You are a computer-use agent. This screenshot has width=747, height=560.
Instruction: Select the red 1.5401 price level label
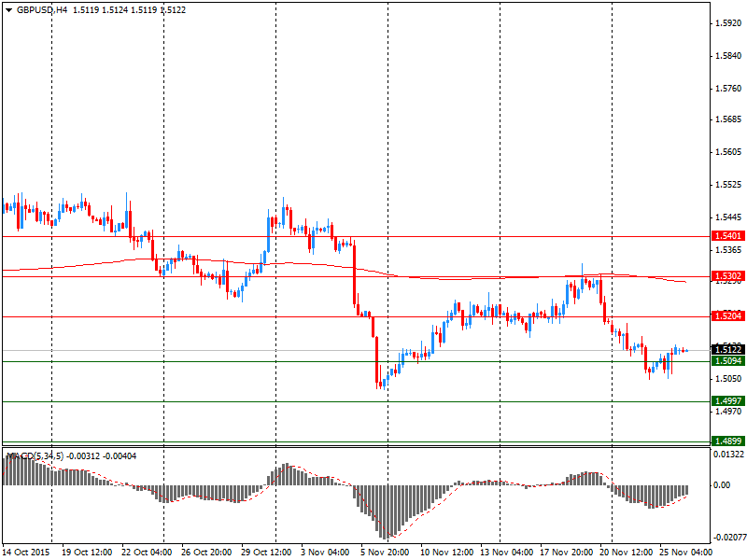[728, 236]
